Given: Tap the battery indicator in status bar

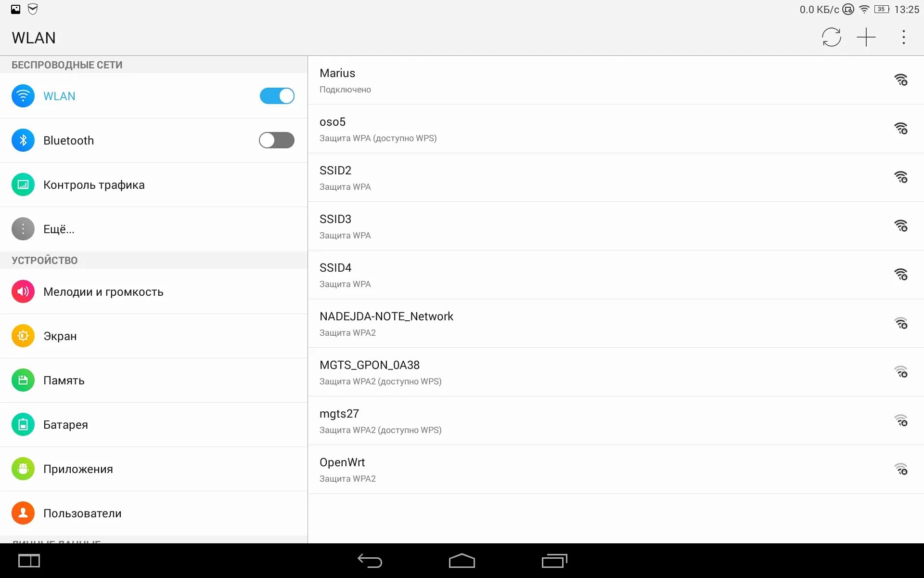Looking at the screenshot, I should tap(882, 9).
